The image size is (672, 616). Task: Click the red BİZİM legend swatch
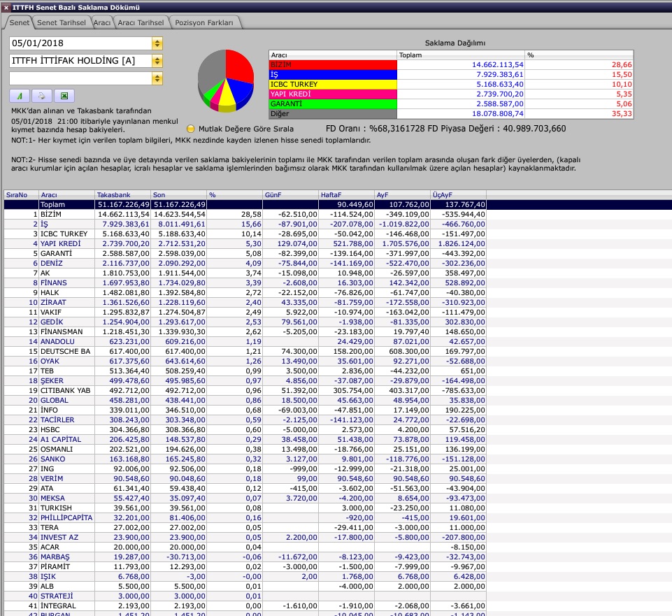333,65
